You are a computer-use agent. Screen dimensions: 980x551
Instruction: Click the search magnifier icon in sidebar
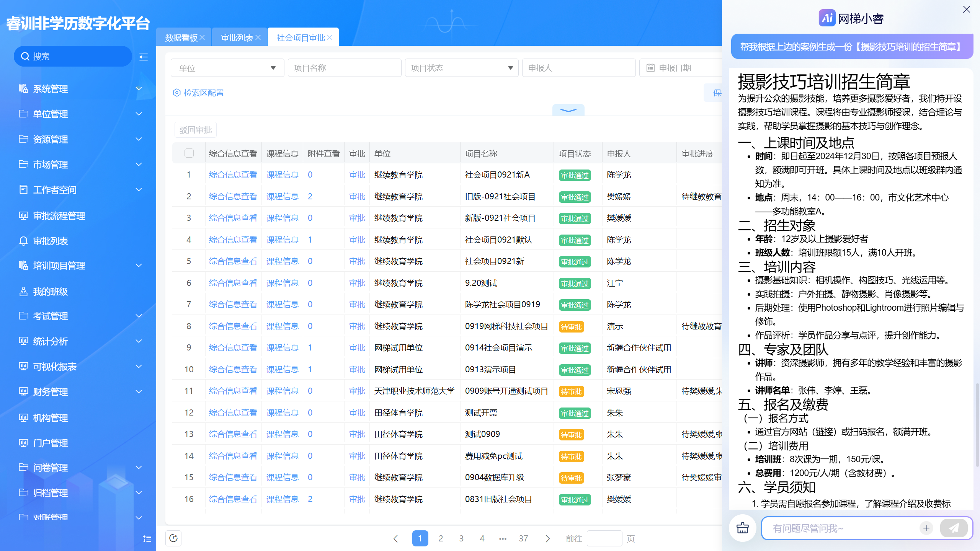[x=25, y=57]
